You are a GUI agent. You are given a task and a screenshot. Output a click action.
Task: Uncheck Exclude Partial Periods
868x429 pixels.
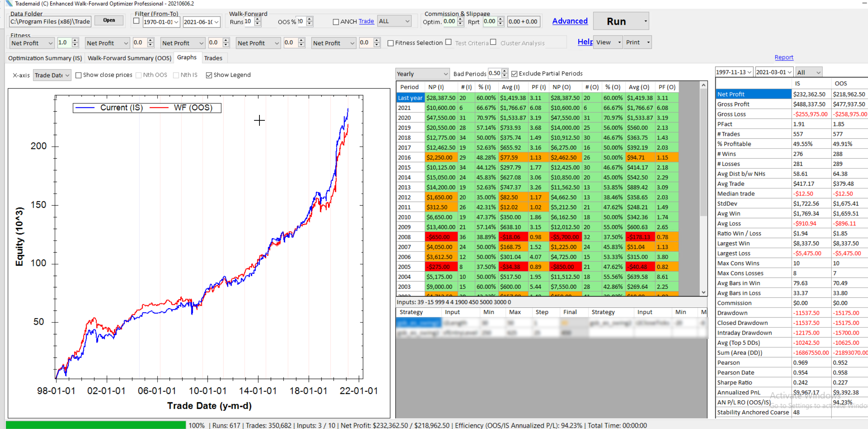pos(514,74)
